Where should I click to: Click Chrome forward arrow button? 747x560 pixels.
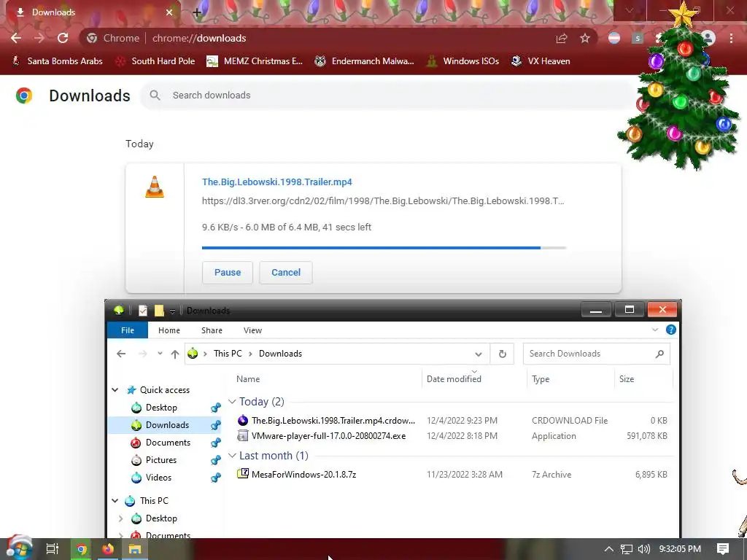pyautogui.click(x=39, y=38)
